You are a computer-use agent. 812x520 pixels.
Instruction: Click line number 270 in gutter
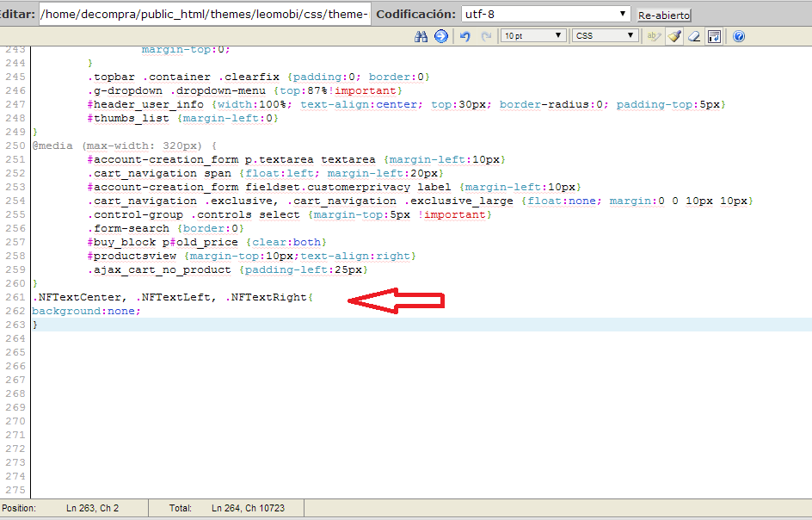point(15,421)
